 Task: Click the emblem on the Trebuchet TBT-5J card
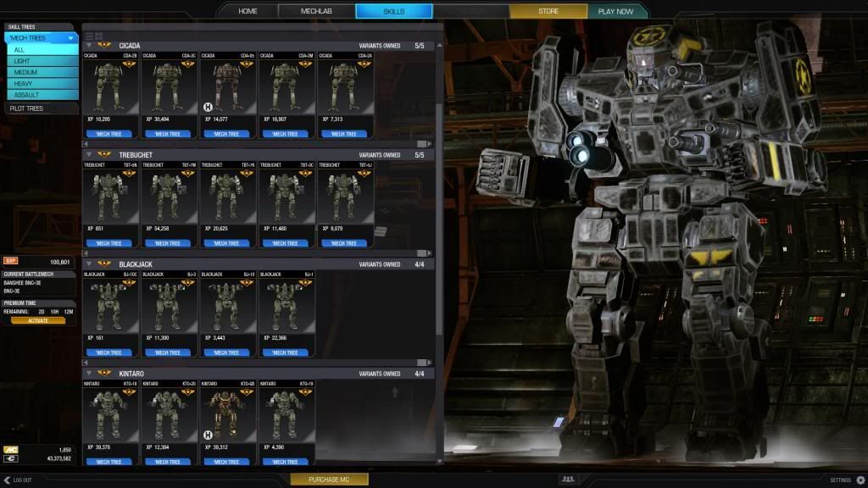pos(364,173)
